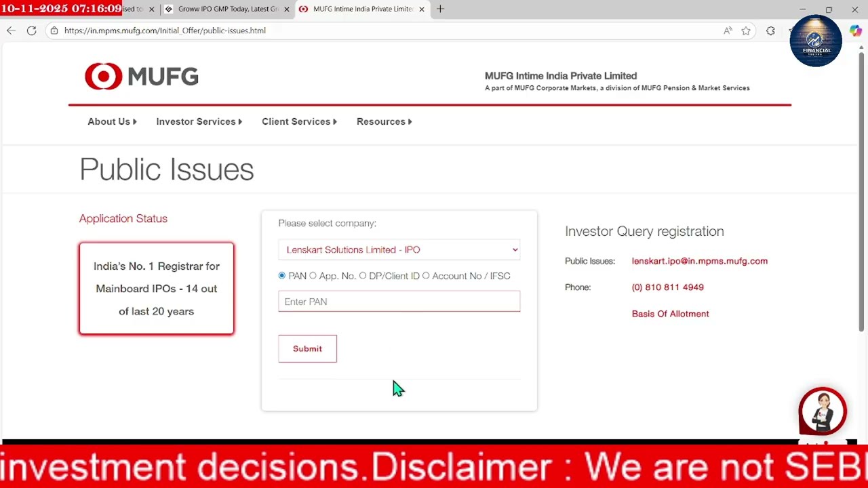Restore the browser window size
Image resolution: width=868 pixels, height=488 pixels.
[x=829, y=9]
